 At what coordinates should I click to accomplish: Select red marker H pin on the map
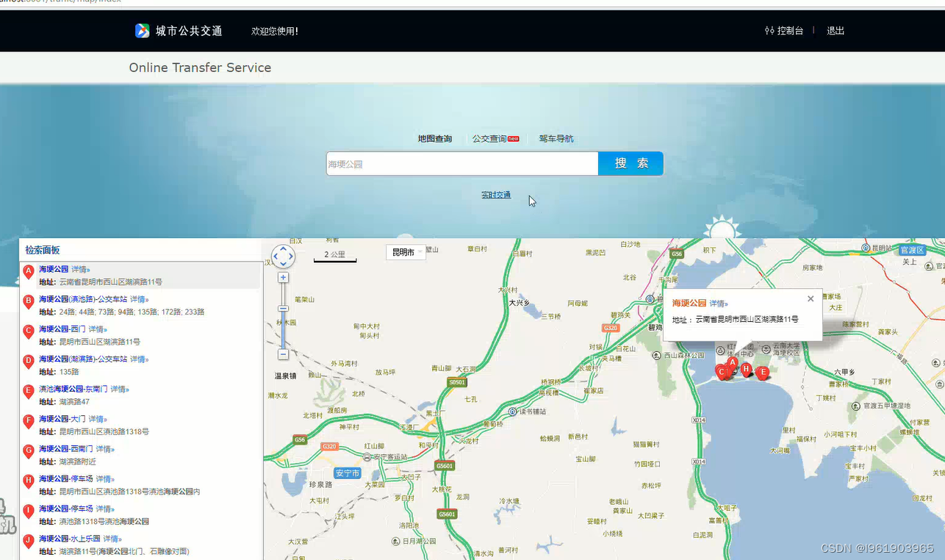(747, 369)
